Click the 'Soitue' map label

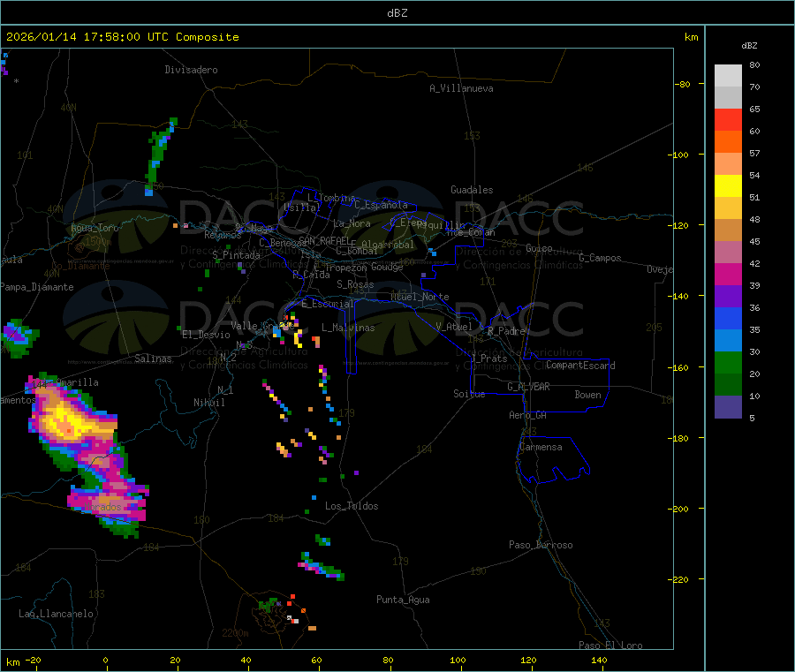(469, 394)
